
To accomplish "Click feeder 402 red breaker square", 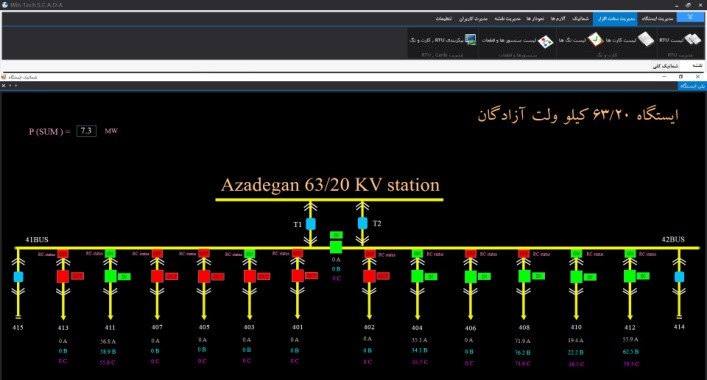I will (369, 276).
